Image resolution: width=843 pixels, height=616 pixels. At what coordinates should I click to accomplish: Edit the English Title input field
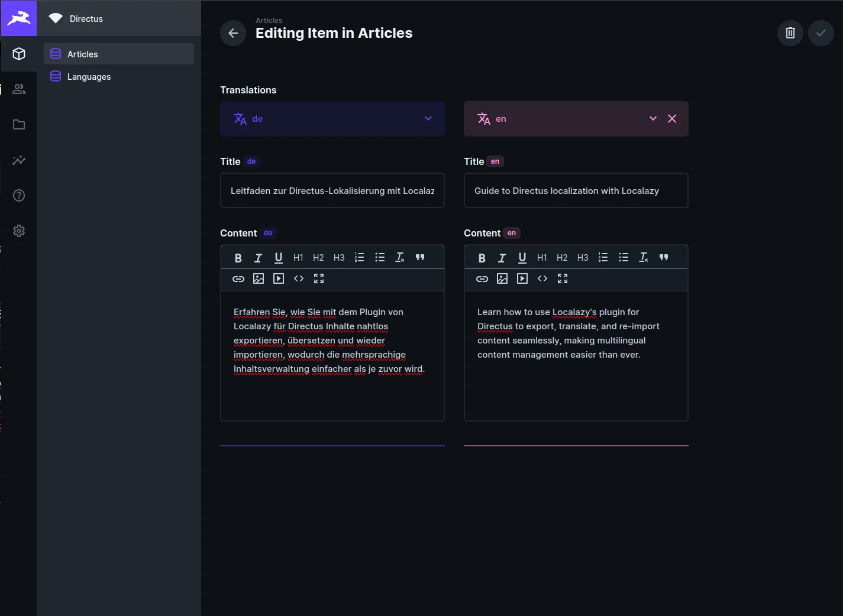click(x=576, y=190)
